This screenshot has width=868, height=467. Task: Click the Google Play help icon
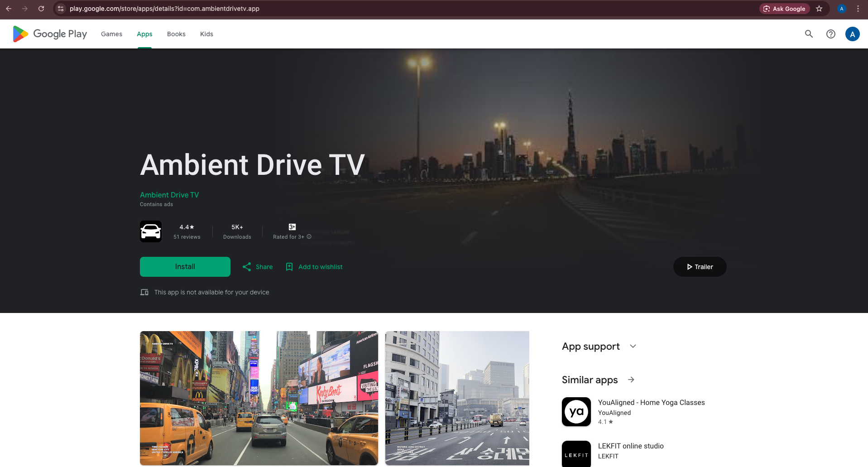830,34
